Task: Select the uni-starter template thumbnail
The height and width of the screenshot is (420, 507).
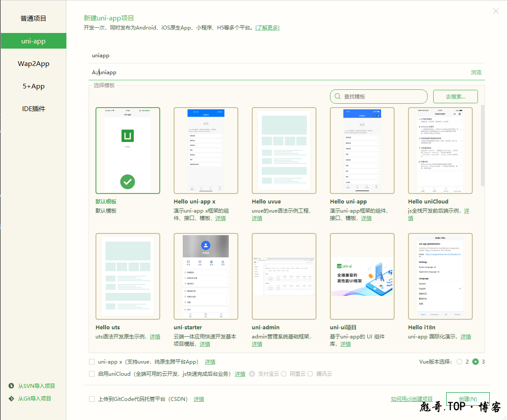Action: click(206, 276)
